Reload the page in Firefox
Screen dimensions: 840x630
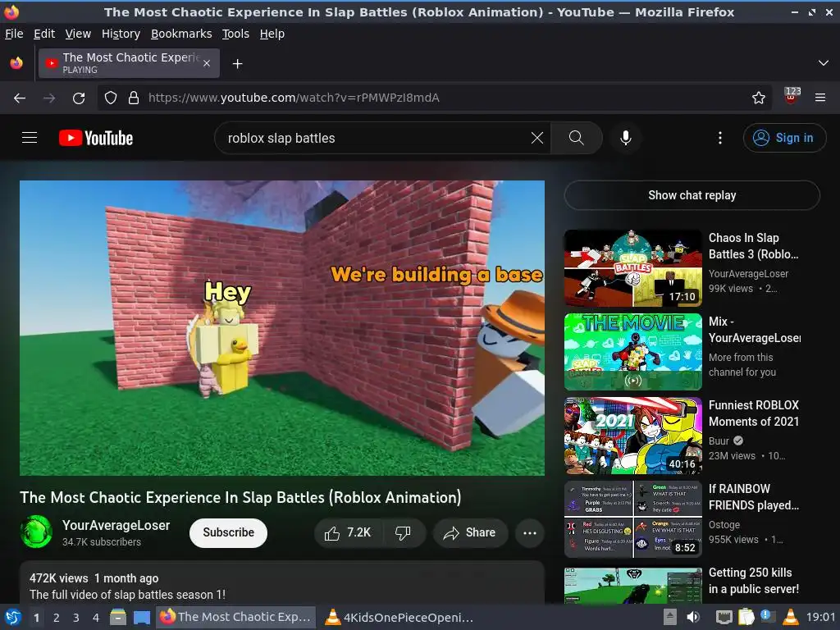79,98
